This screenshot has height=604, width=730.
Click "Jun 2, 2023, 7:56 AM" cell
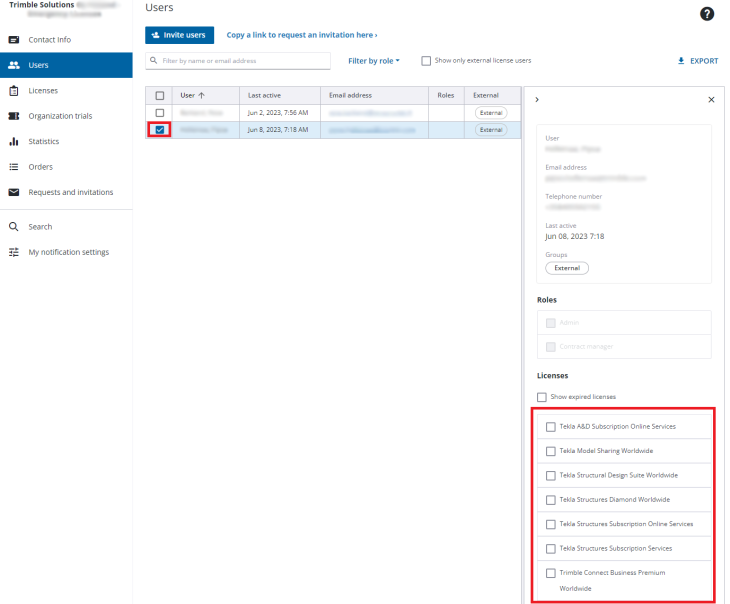[x=278, y=113]
